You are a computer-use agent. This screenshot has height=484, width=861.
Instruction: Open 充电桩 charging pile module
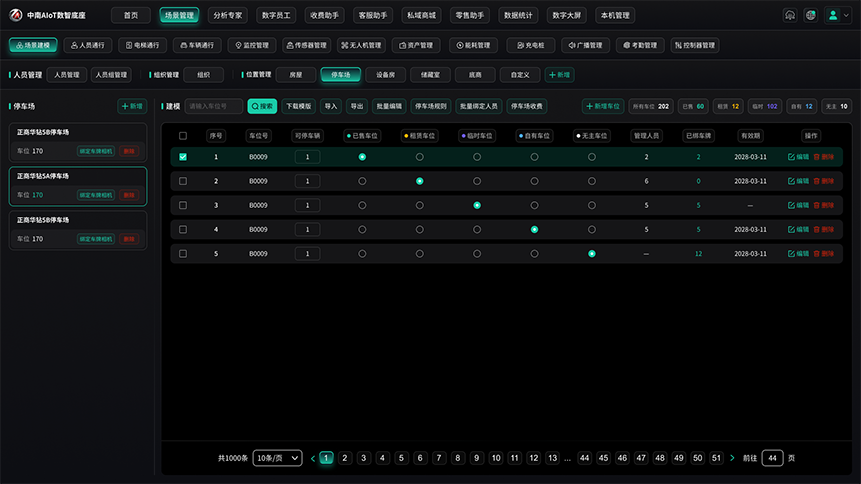click(531, 45)
